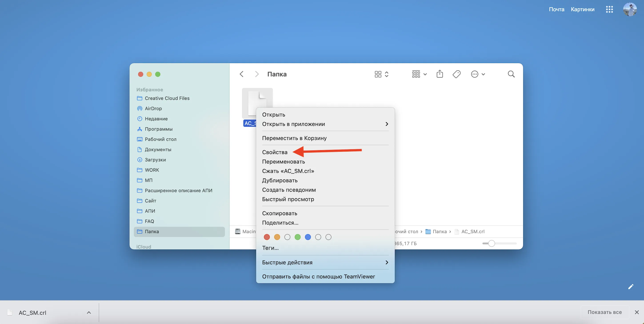Close the downloads bar
644x324 pixels.
(x=637, y=312)
